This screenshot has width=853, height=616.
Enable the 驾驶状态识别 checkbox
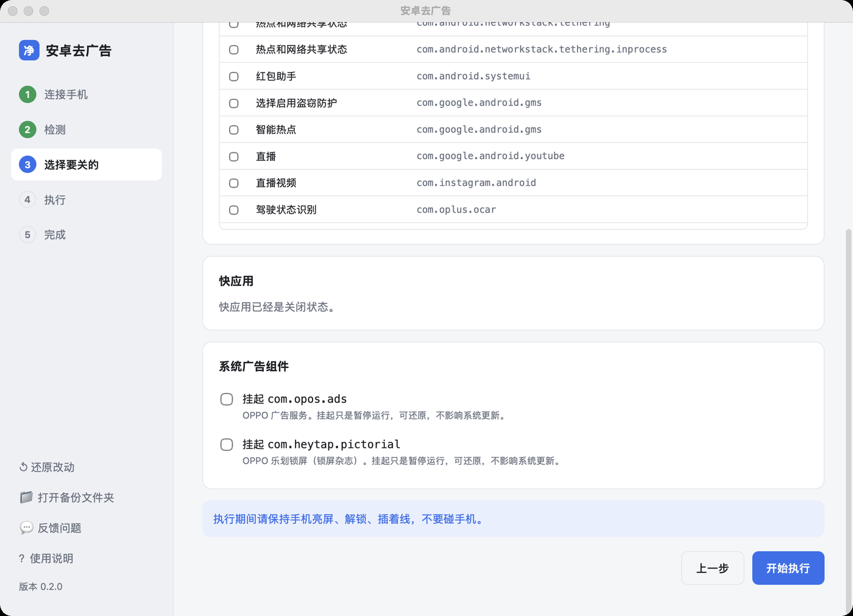[234, 210]
